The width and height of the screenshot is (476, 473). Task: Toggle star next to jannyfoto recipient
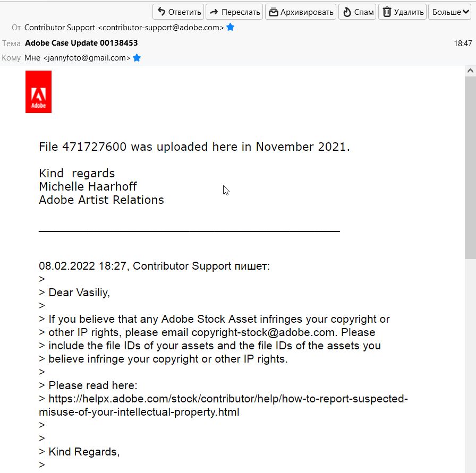click(x=137, y=58)
